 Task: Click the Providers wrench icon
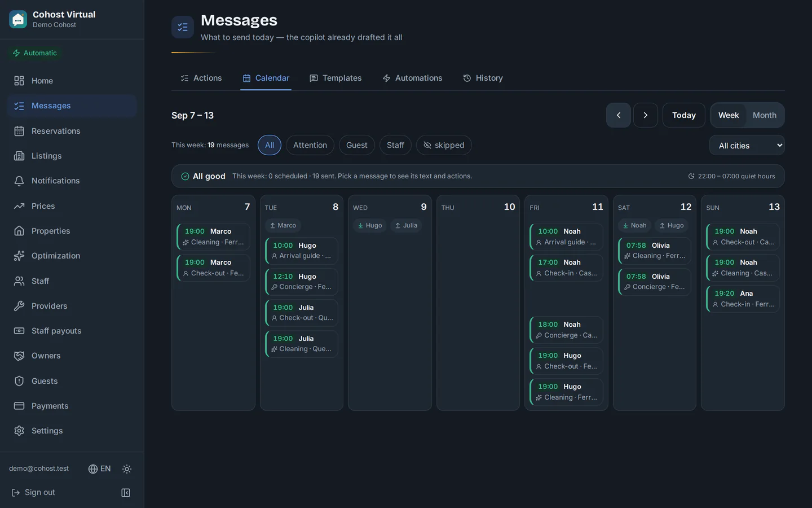click(x=19, y=306)
